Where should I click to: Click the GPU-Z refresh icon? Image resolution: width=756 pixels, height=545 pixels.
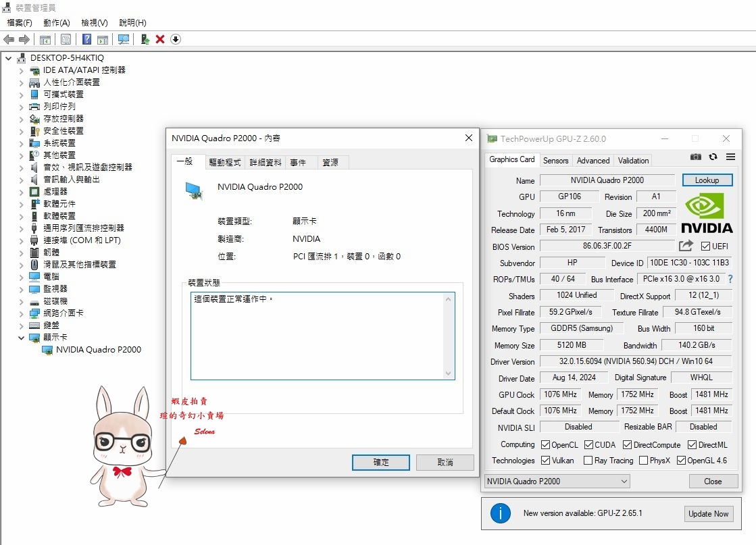click(x=713, y=157)
